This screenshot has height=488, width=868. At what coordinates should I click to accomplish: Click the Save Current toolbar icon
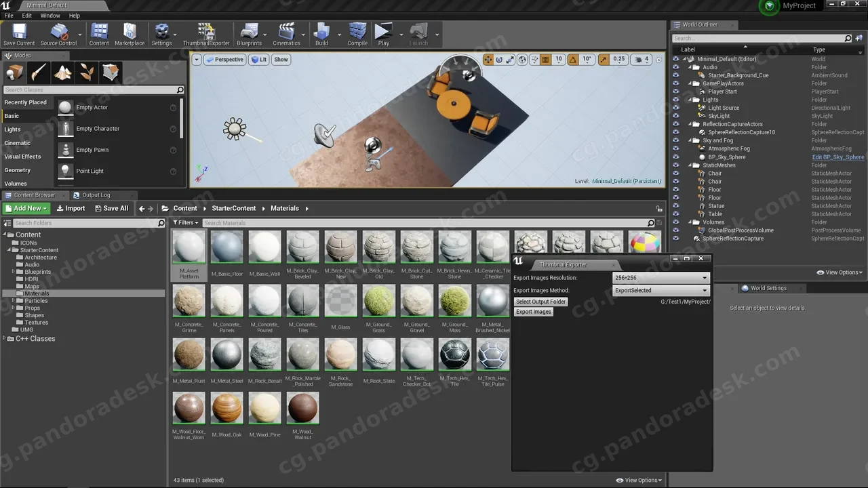pos(19,35)
